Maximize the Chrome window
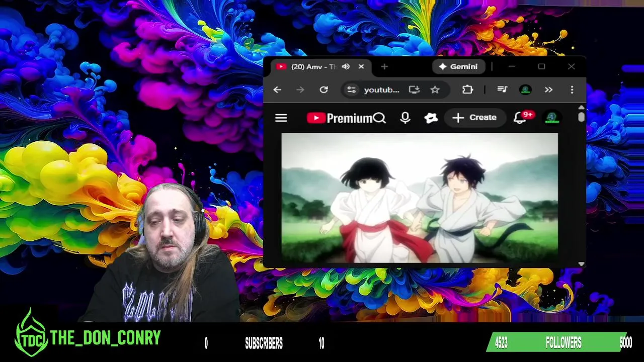The width and height of the screenshot is (644, 362). pos(541,66)
